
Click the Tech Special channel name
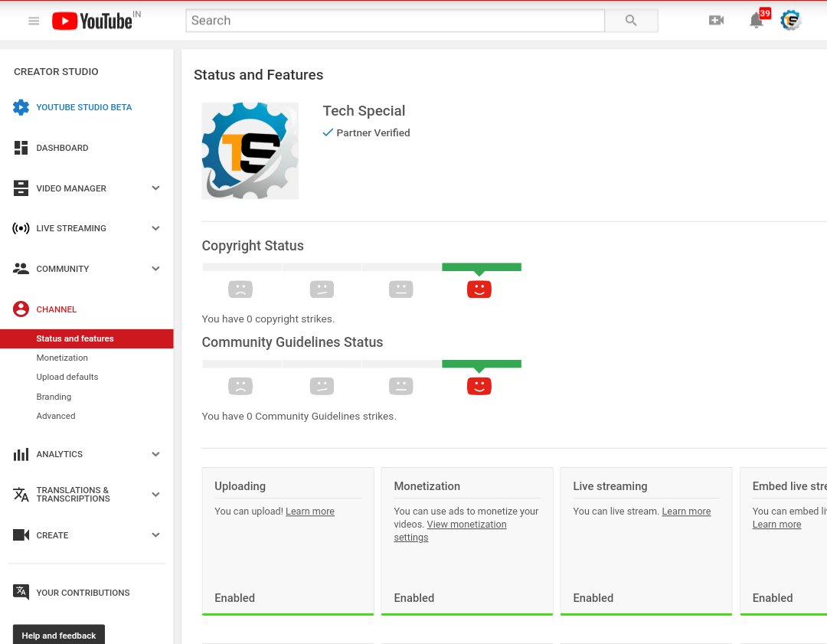364,111
